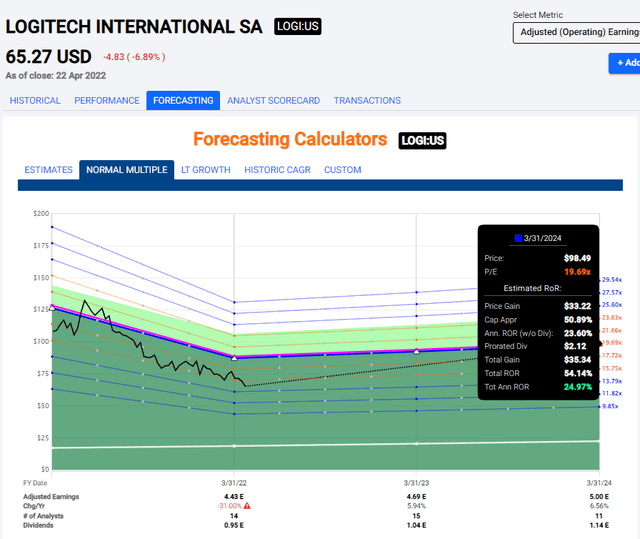Switch to the LT GROWTH tab
This screenshot has width=640, height=539.
[x=206, y=170]
